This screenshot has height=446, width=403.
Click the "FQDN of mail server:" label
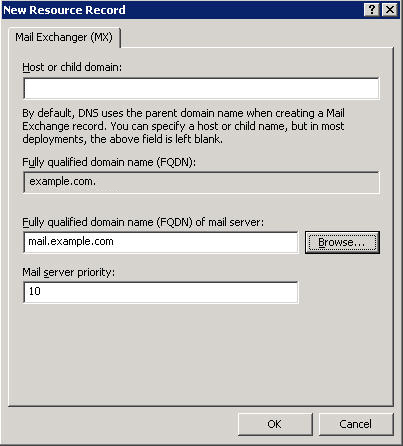click(143, 222)
